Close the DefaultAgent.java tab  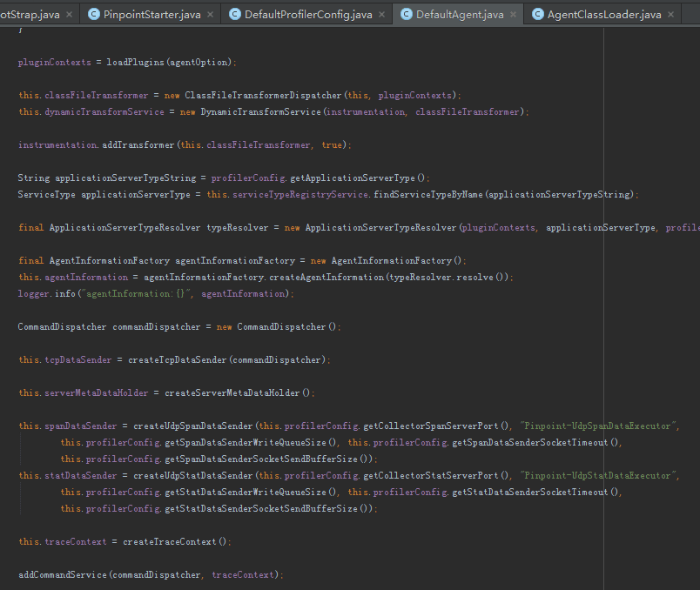[515, 15]
